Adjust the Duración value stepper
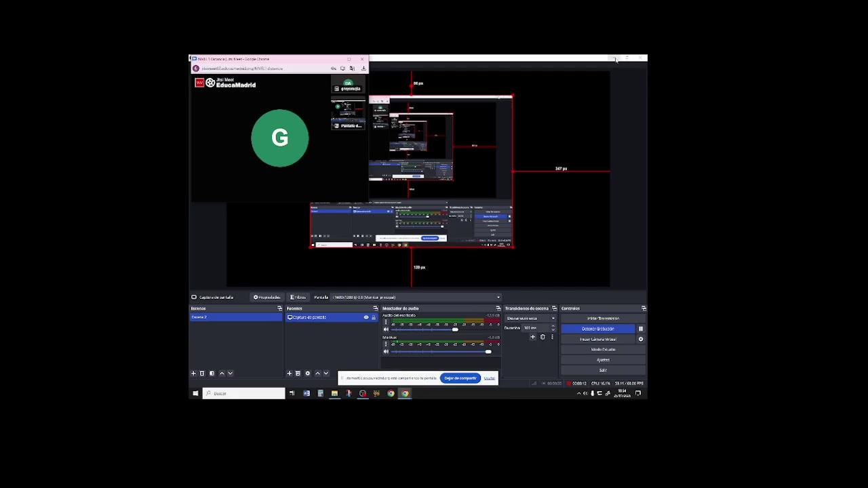 [x=553, y=328]
